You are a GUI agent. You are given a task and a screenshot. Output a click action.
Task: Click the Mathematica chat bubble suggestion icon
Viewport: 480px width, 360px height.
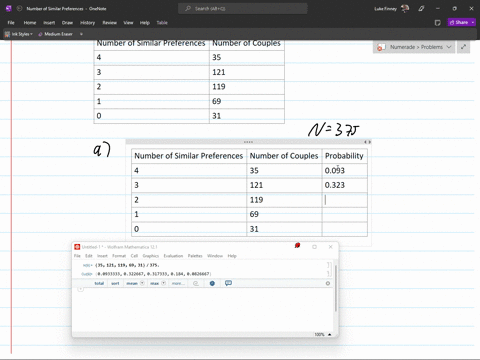click(x=228, y=283)
